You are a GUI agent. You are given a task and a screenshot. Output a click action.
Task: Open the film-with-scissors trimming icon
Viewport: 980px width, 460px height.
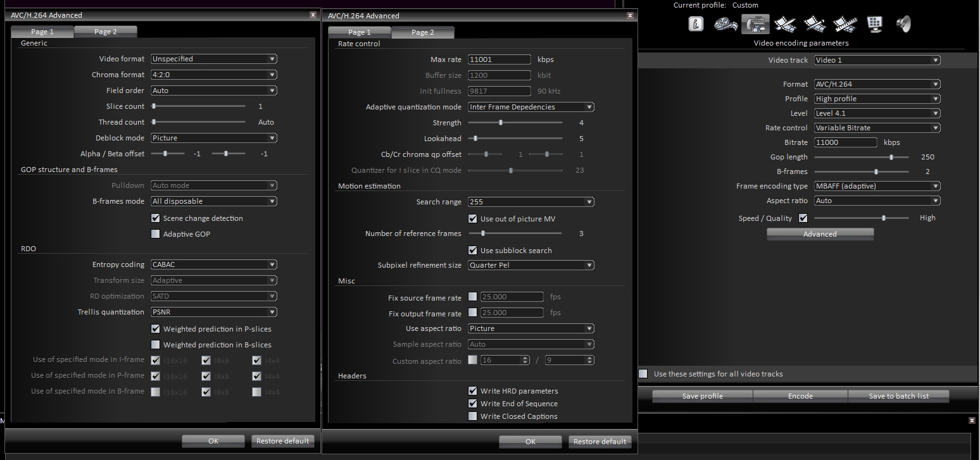point(785,24)
